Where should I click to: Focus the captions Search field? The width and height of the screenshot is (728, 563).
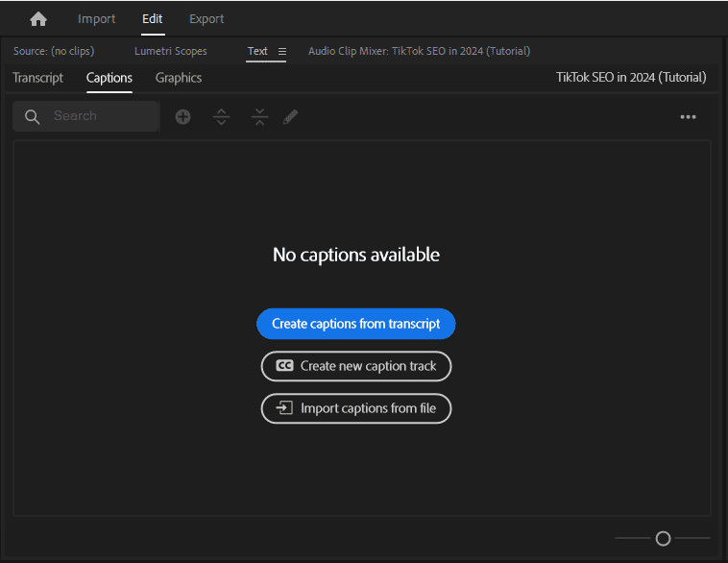(85, 116)
